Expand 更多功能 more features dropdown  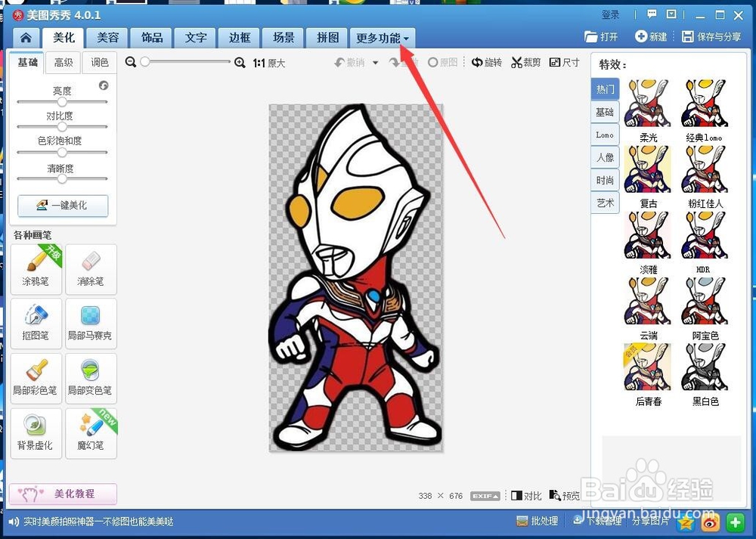(383, 38)
